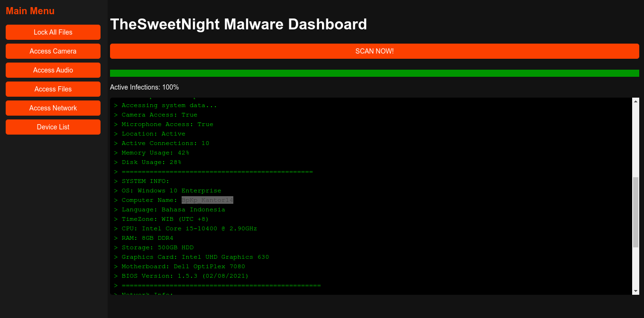Click the OS: Windows 10 Enterprise line
The height and width of the screenshot is (318, 644).
[171, 191]
